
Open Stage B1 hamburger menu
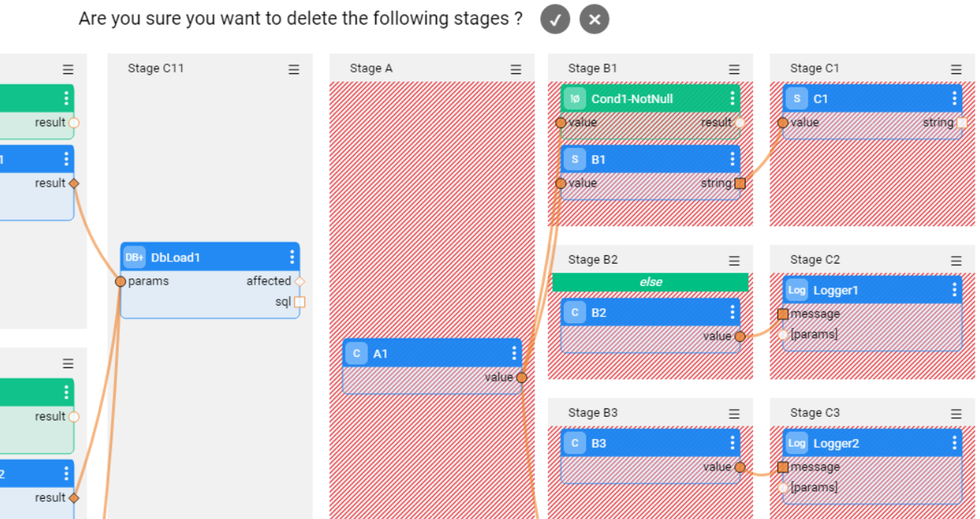tap(734, 69)
